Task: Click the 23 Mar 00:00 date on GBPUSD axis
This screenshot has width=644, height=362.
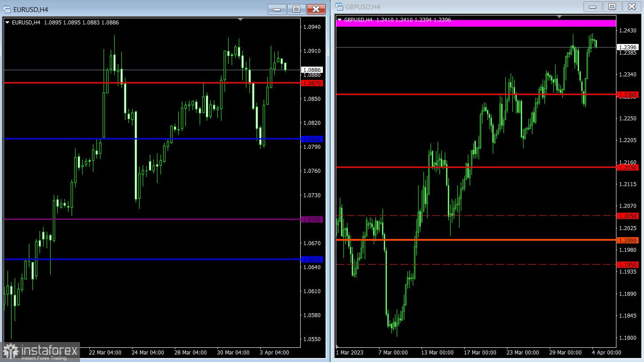Action: (x=523, y=352)
